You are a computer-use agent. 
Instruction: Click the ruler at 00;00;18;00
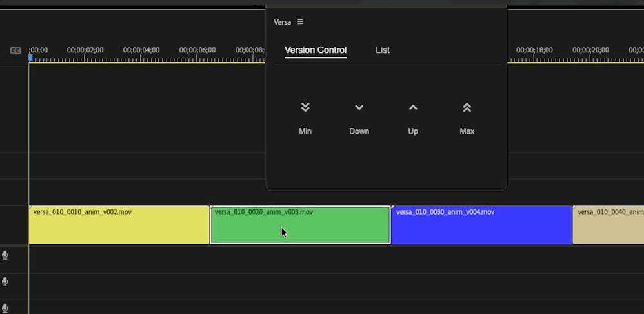pos(534,50)
